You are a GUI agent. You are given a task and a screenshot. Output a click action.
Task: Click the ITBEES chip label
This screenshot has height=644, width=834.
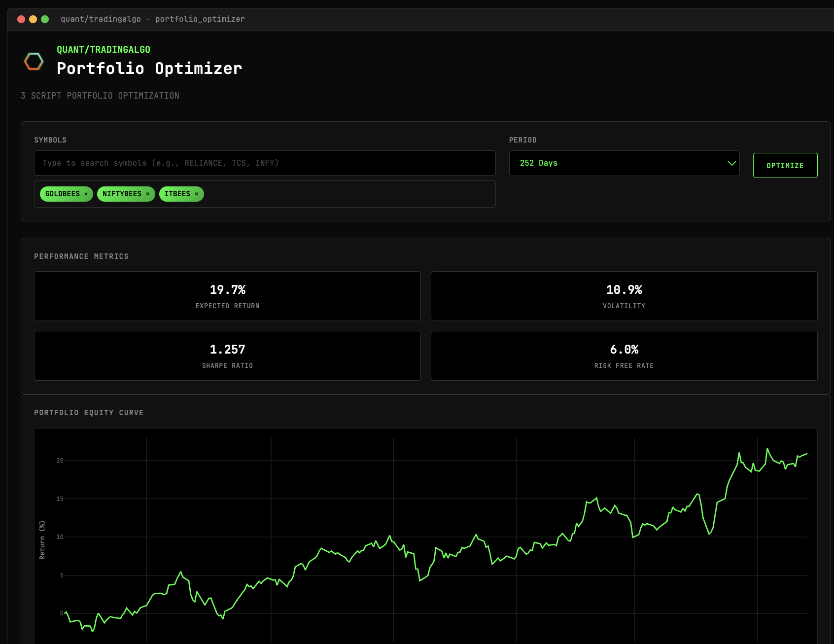pyautogui.click(x=177, y=194)
